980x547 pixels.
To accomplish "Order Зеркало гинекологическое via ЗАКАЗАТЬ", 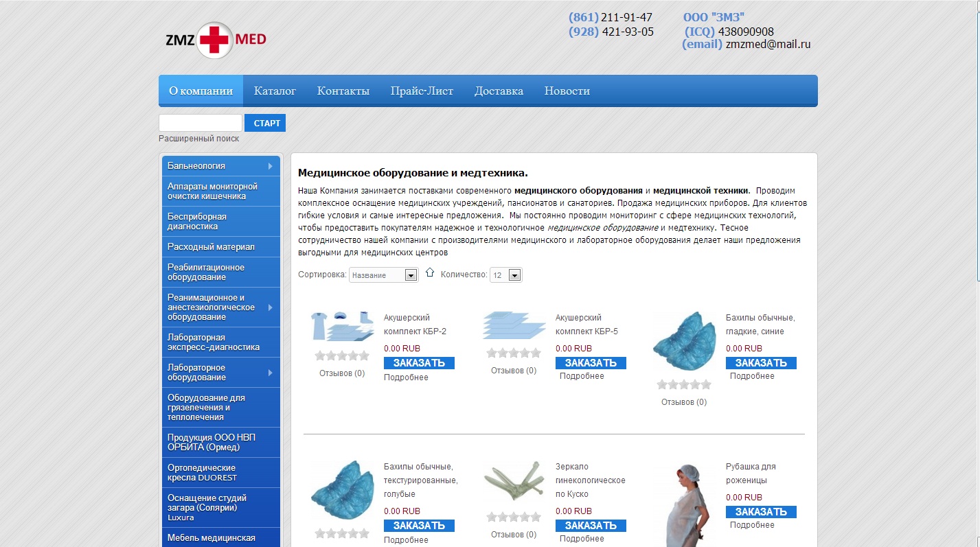I will click(591, 526).
